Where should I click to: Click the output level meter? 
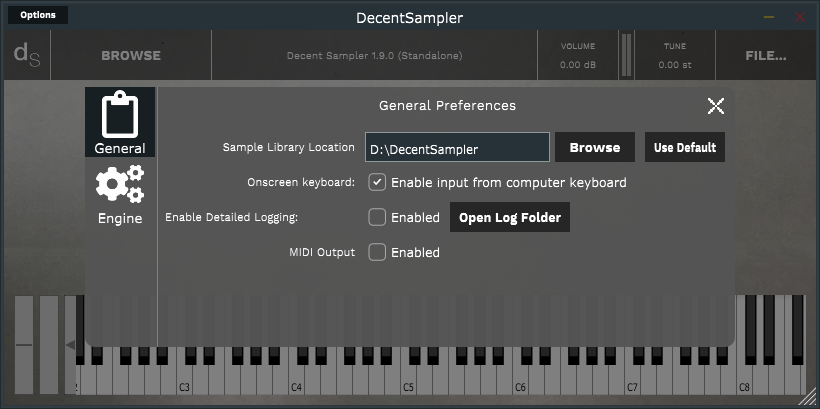(x=626, y=55)
